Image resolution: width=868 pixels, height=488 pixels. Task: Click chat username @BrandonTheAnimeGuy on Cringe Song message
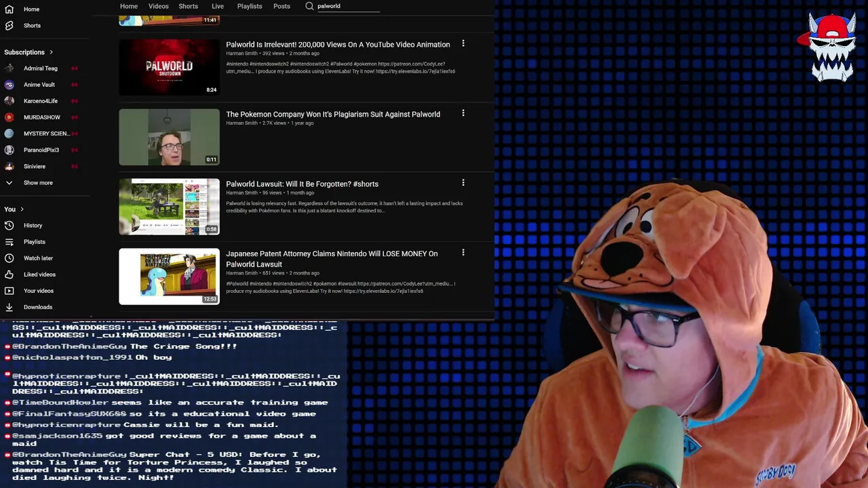(x=69, y=346)
